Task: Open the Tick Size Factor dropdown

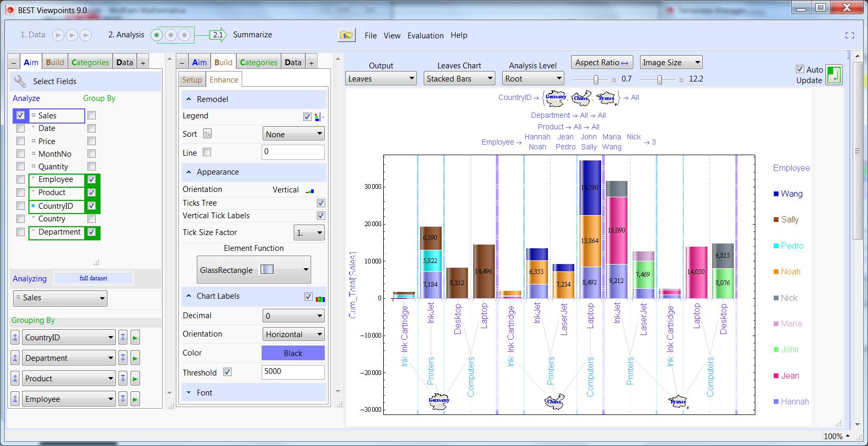Action: click(309, 232)
